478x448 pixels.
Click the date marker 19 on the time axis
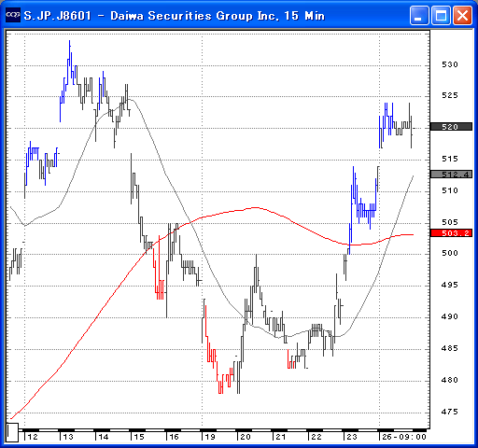[210, 437]
